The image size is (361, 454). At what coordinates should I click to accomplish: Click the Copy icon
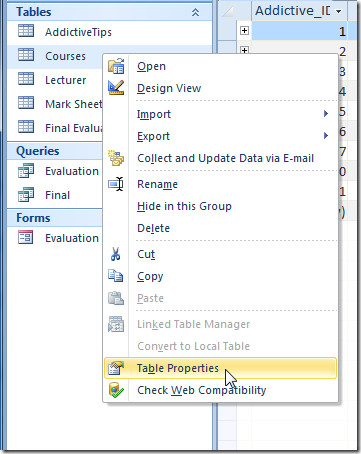point(116,276)
